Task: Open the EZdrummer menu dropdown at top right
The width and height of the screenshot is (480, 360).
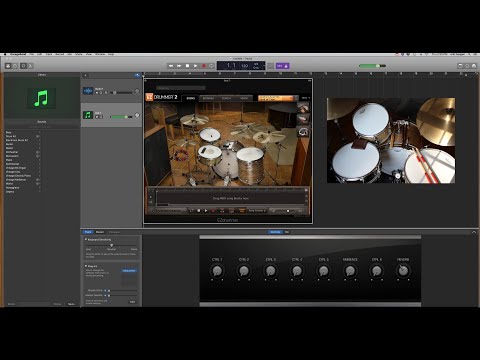Action: (306, 98)
